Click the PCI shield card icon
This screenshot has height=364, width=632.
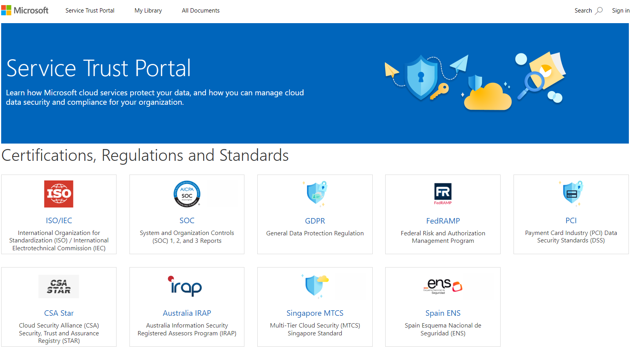(x=571, y=193)
